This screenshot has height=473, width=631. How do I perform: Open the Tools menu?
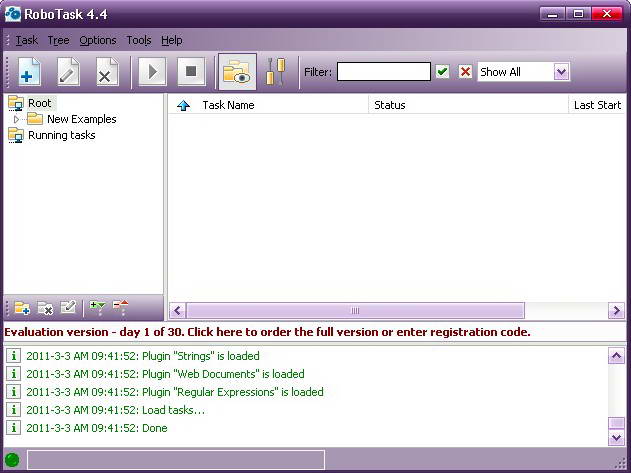[x=139, y=40]
